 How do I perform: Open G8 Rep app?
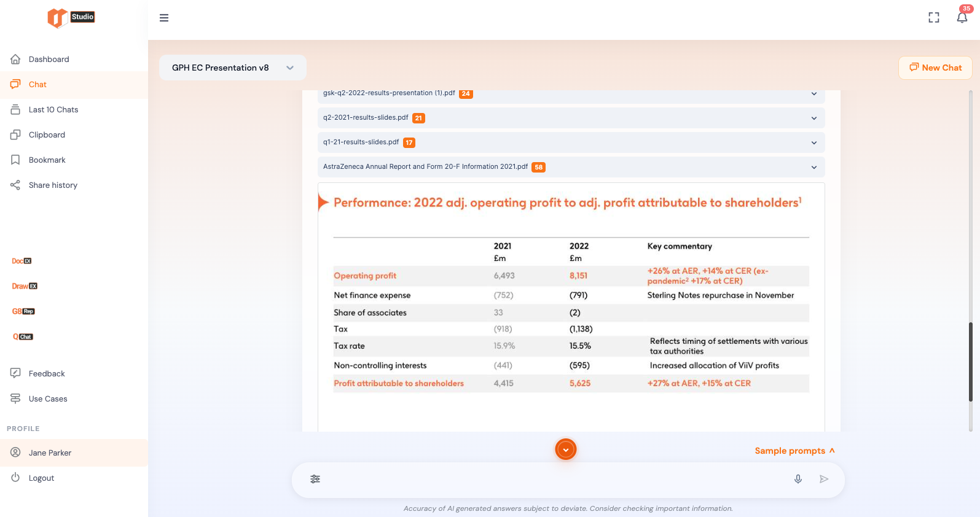point(23,311)
